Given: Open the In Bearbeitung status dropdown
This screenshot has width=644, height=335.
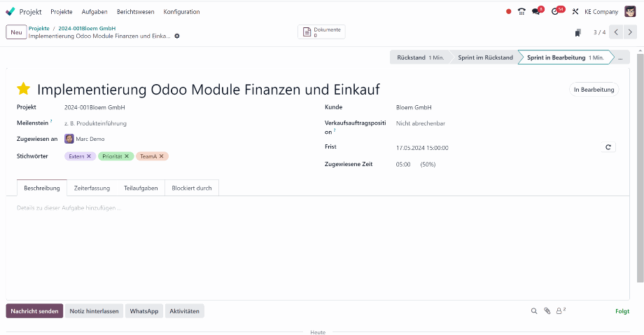Looking at the screenshot, I should [x=594, y=90].
